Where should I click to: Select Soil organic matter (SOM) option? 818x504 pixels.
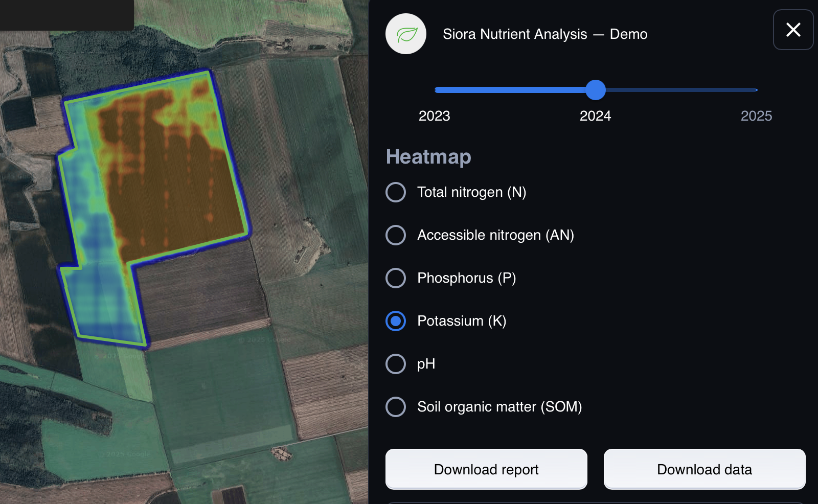tap(396, 407)
